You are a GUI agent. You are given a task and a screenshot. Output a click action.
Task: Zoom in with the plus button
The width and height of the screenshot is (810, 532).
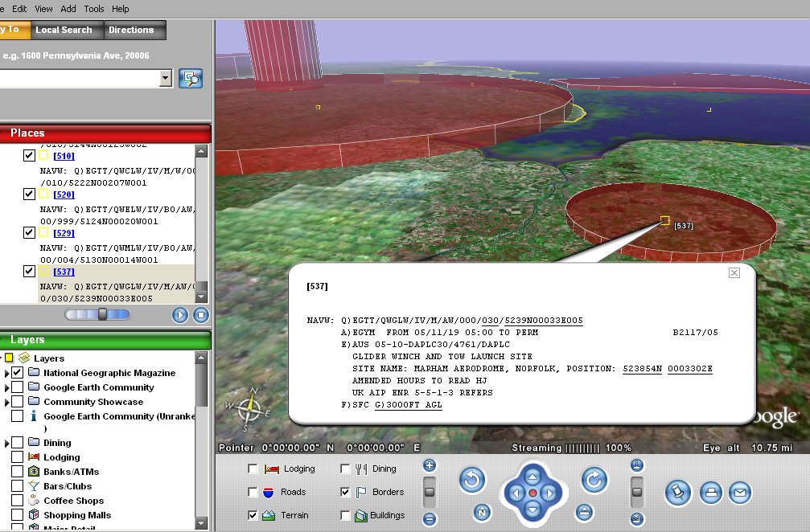pyautogui.click(x=430, y=465)
